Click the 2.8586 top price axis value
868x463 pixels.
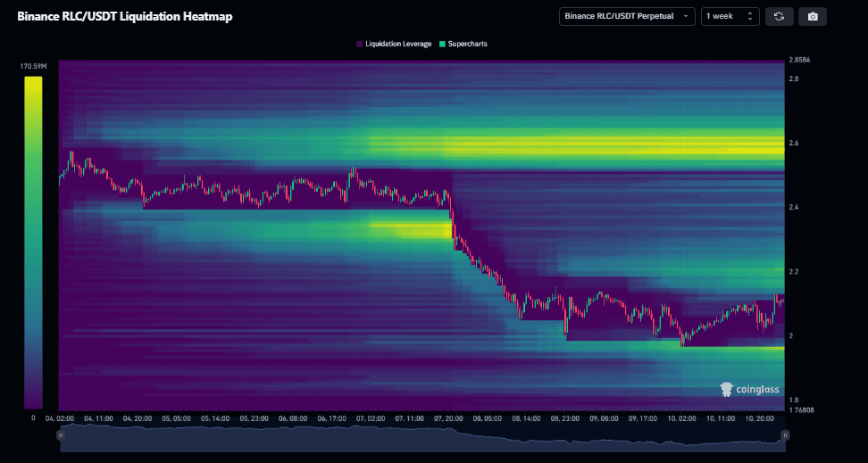798,60
